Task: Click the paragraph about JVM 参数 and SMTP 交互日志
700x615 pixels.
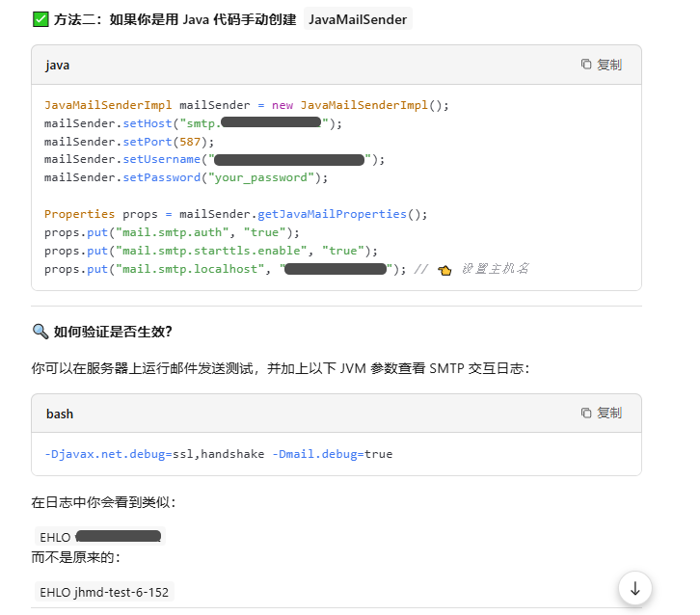Action: pos(281,368)
